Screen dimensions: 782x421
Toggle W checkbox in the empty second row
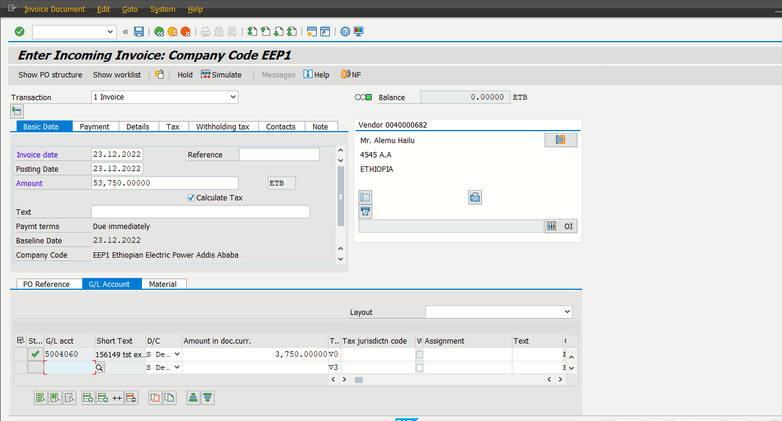click(419, 368)
